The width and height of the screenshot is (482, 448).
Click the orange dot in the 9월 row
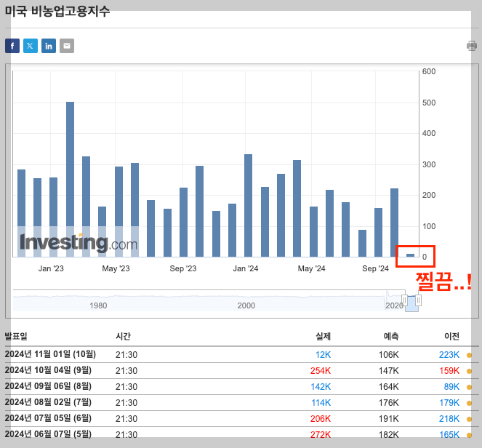(x=469, y=371)
